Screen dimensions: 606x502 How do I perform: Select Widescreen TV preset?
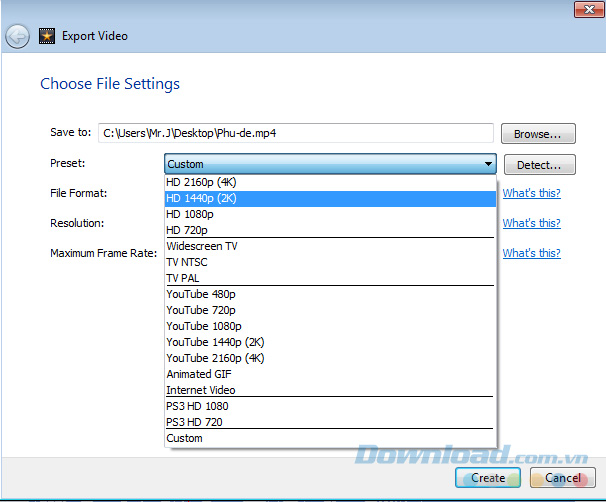[201, 246]
